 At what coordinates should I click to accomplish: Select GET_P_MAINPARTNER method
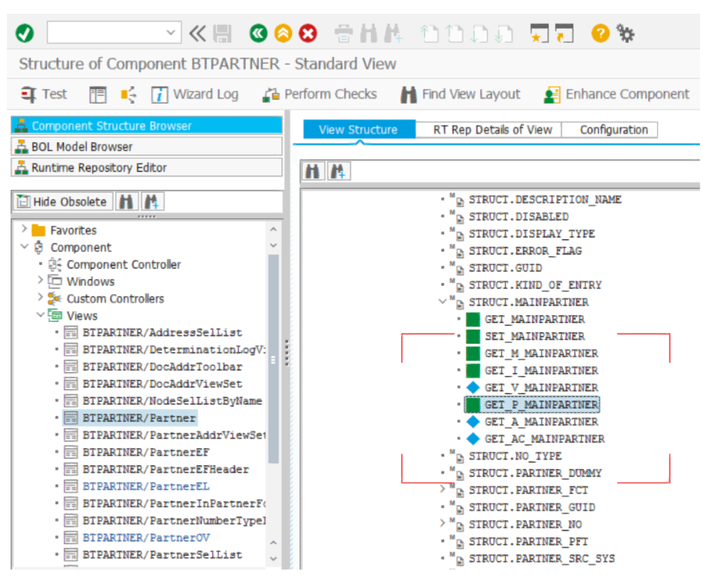point(541,405)
